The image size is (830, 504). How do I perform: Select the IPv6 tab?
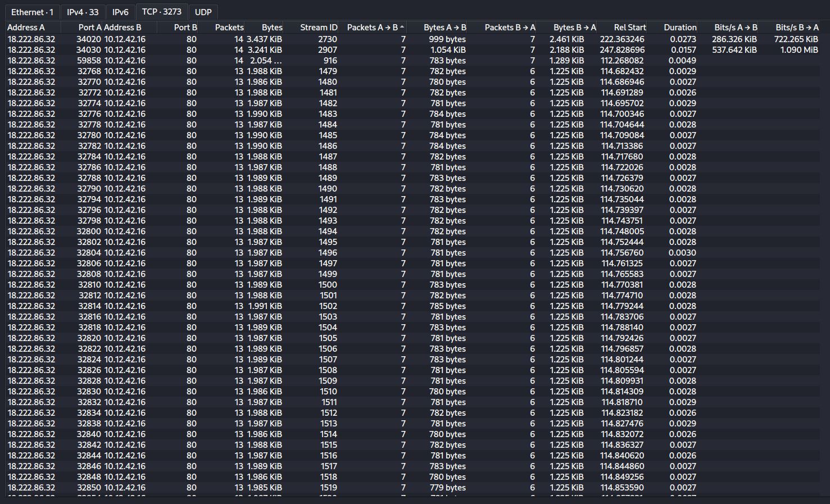(120, 12)
